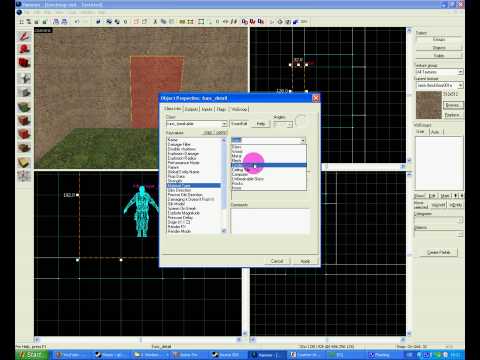Click the Group selection toolbar icon
Viewport: 480px width, 360px height.
109,22
